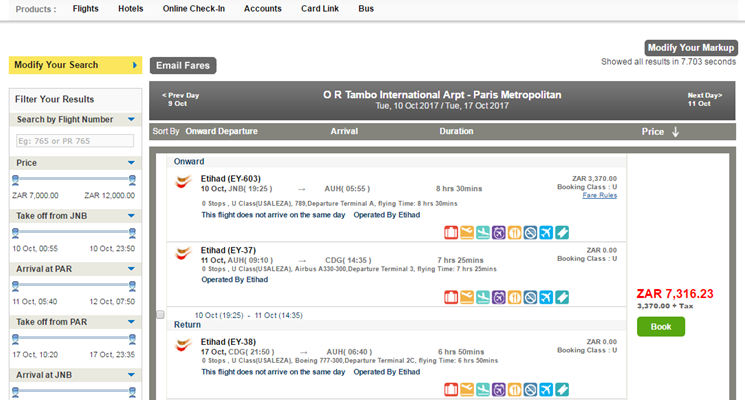
Task: Collapse Take off from JNB filter
Action: 131,216
